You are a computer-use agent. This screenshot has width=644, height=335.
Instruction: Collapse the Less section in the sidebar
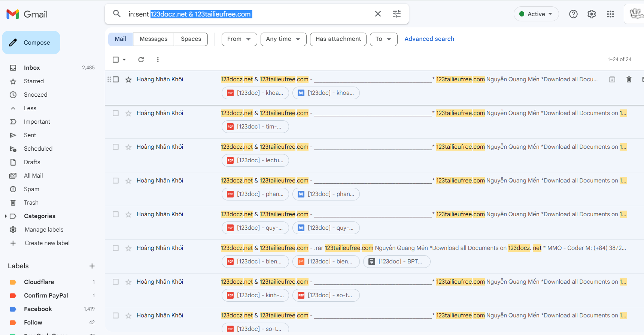[30, 108]
